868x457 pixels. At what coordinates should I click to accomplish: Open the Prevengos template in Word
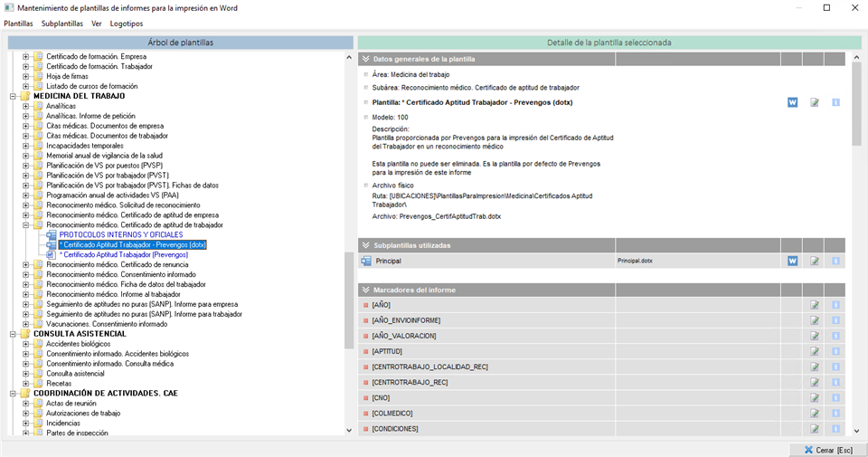click(x=793, y=102)
